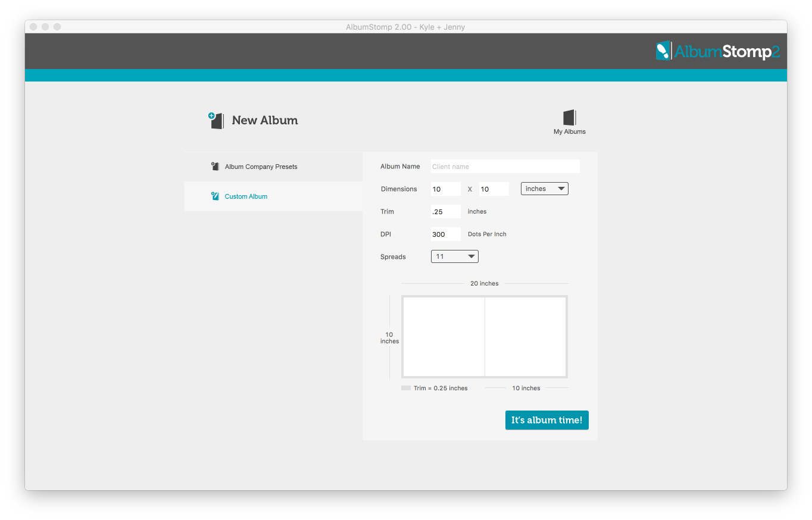Click the 'Dots Per Inch' label
The image size is (812, 520).
487,234
